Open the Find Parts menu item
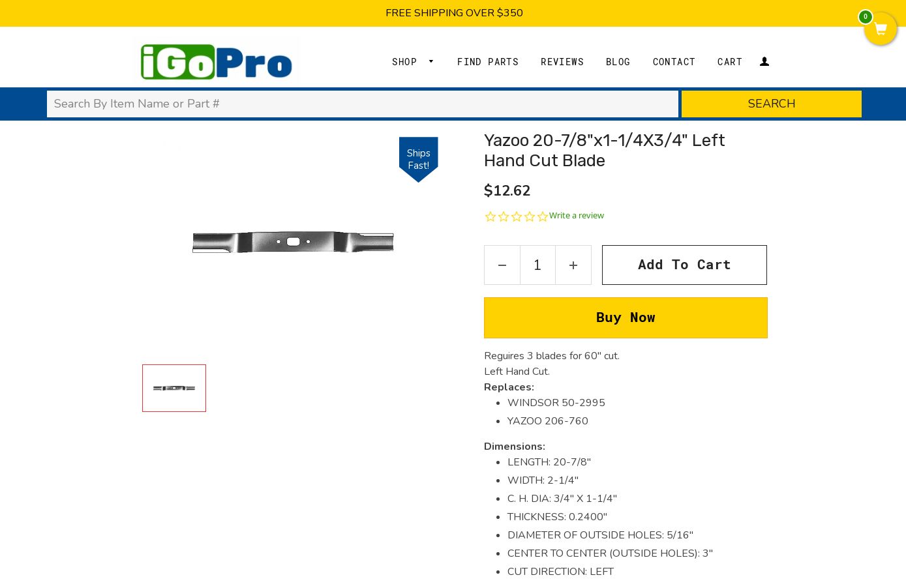 click(488, 62)
